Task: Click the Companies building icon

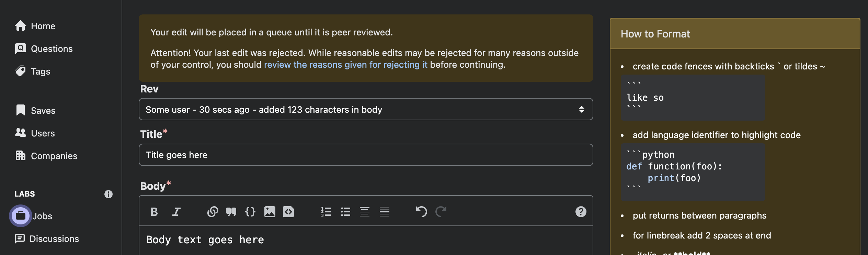Action: 21,155
